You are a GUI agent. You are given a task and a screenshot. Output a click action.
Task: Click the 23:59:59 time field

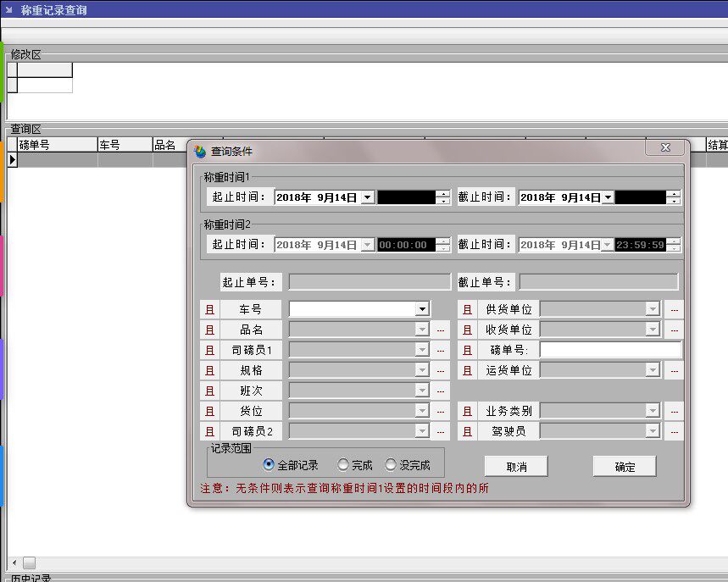point(641,245)
